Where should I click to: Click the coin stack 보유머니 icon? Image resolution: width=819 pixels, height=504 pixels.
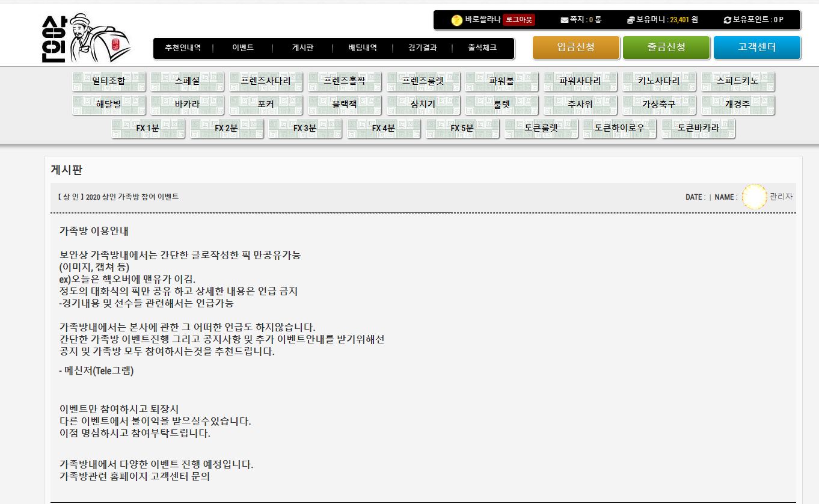point(631,20)
